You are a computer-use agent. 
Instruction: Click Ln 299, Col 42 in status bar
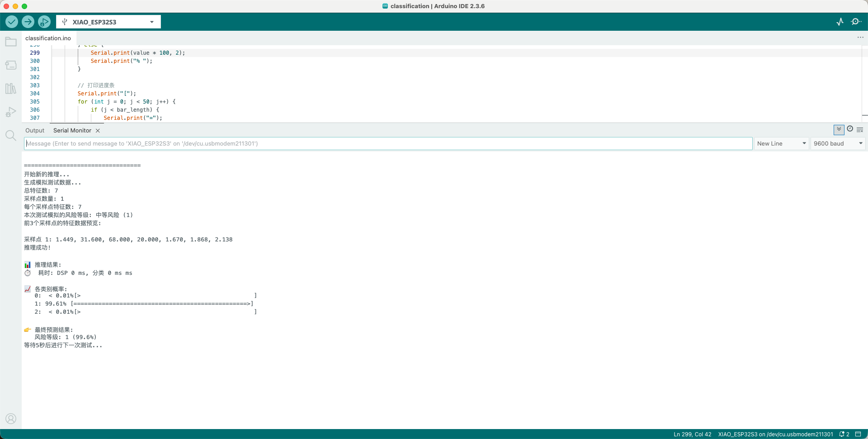point(692,434)
